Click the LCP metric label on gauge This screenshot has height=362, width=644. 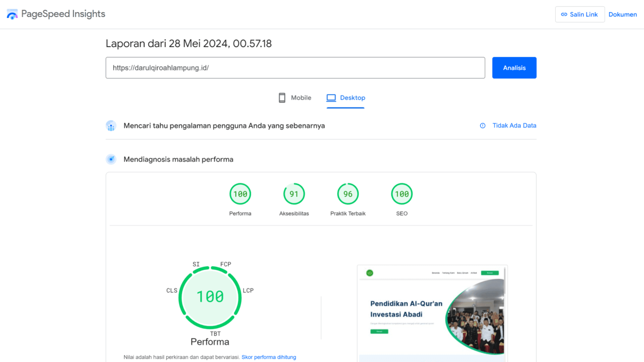(248, 290)
